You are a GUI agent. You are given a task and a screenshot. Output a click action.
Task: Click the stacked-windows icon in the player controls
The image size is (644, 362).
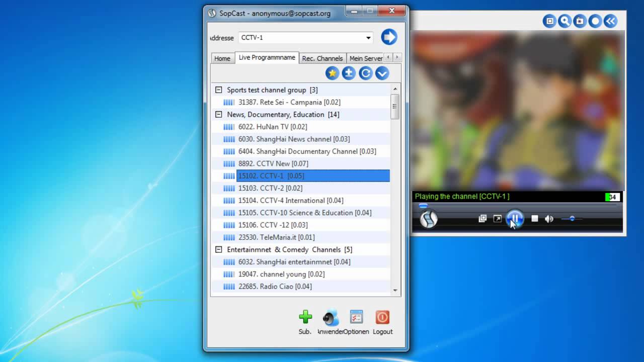tap(482, 219)
